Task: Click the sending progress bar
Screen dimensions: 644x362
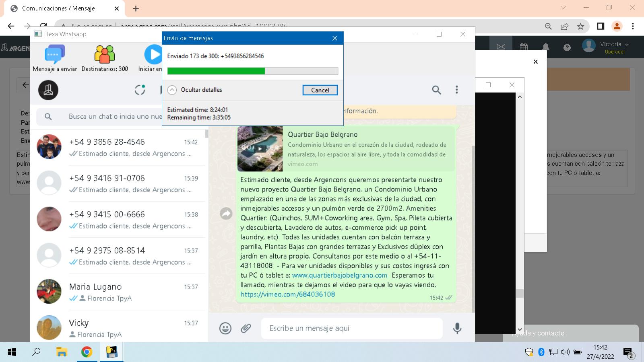Action: [x=253, y=71]
